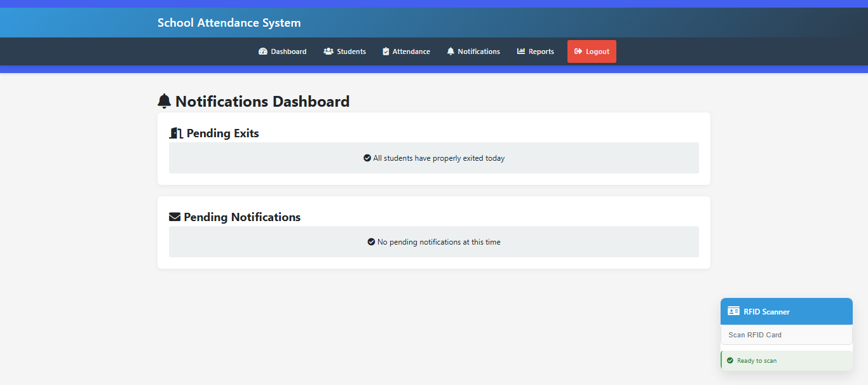Open the Reports page
868x385 pixels.
(x=536, y=51)
